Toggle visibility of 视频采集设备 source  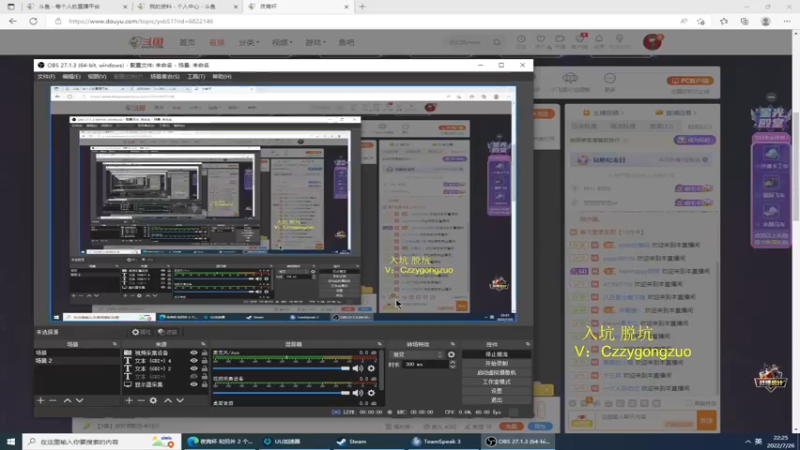pos(193,353)
